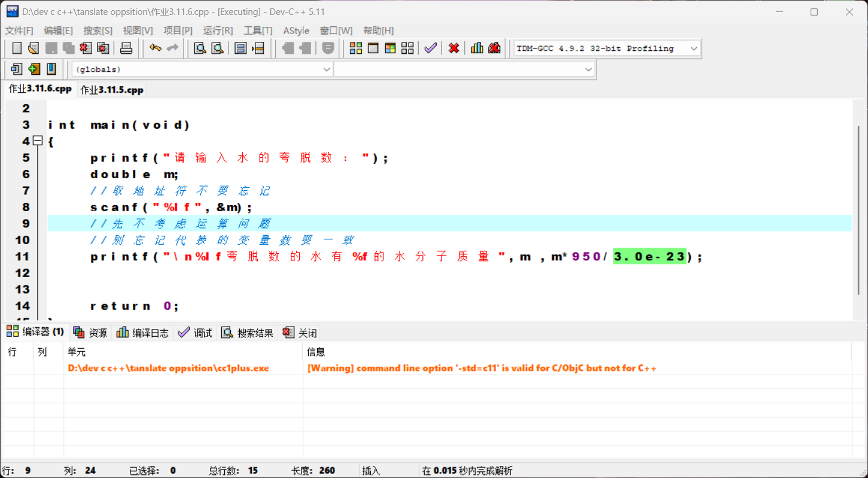Open the 文件[F] menu
The height and width of the screenshot is (478, 868).
click(x=19, y=31)
